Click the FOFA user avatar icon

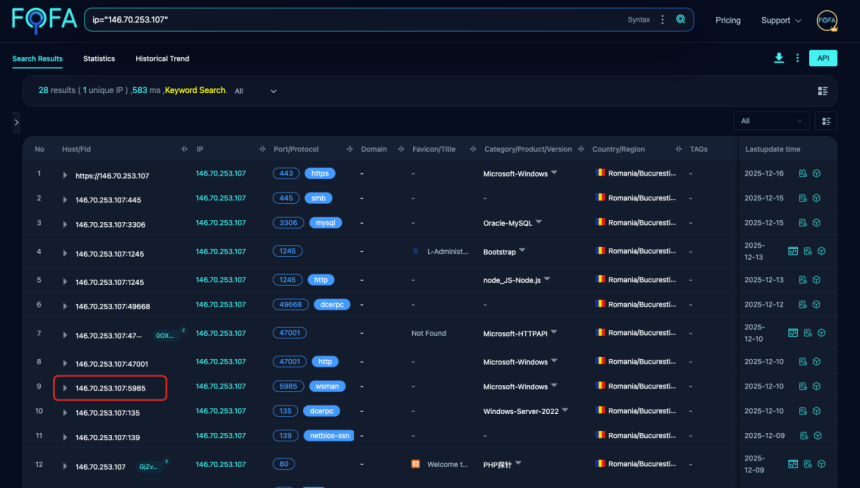tap(827, 20)
